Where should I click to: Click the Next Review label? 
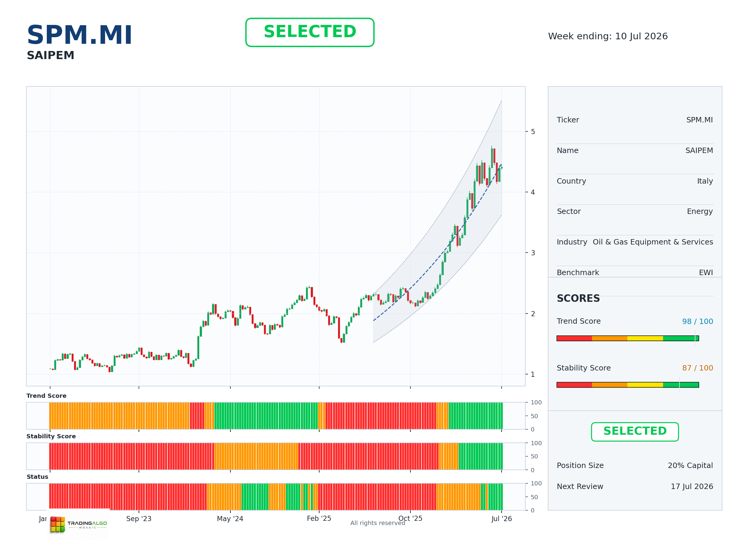click(580, 487)
